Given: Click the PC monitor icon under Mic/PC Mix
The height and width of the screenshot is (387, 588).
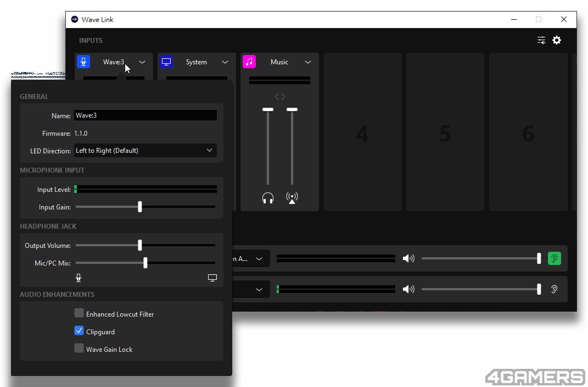Looking at the screenshot, I should [x=212, y=278].
